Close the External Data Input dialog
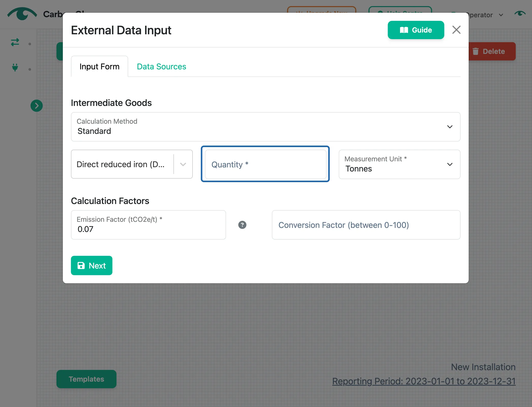The height and width of the screenshot is (407, 532). pos(456,30)
